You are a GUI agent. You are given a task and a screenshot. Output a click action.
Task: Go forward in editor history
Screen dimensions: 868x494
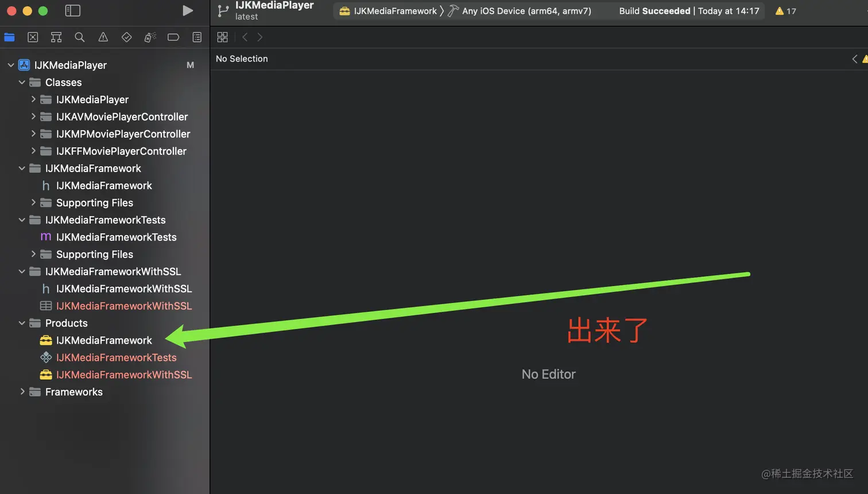pyautogui.click(x=260, y=37)
